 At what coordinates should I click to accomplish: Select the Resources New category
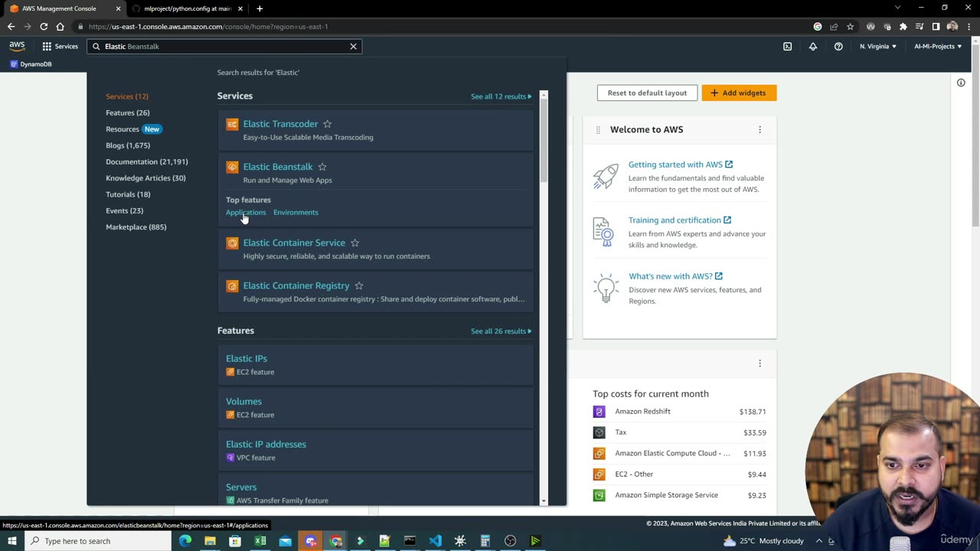tap(133, 129)
